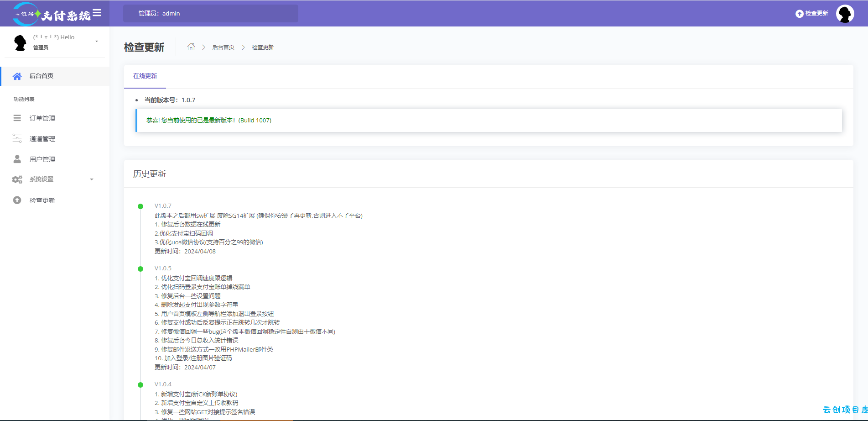Viewport: 868px width, 421px height.
Task: Expand the Hello 管理员 profile dropdown arrow
Action: click(x=97, y=42)
